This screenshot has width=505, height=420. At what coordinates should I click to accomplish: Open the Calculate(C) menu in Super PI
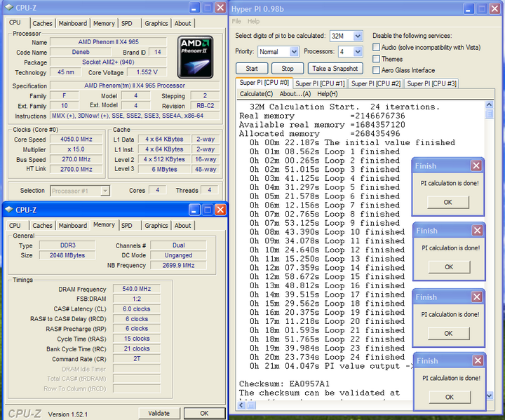(x=256, y=94)
